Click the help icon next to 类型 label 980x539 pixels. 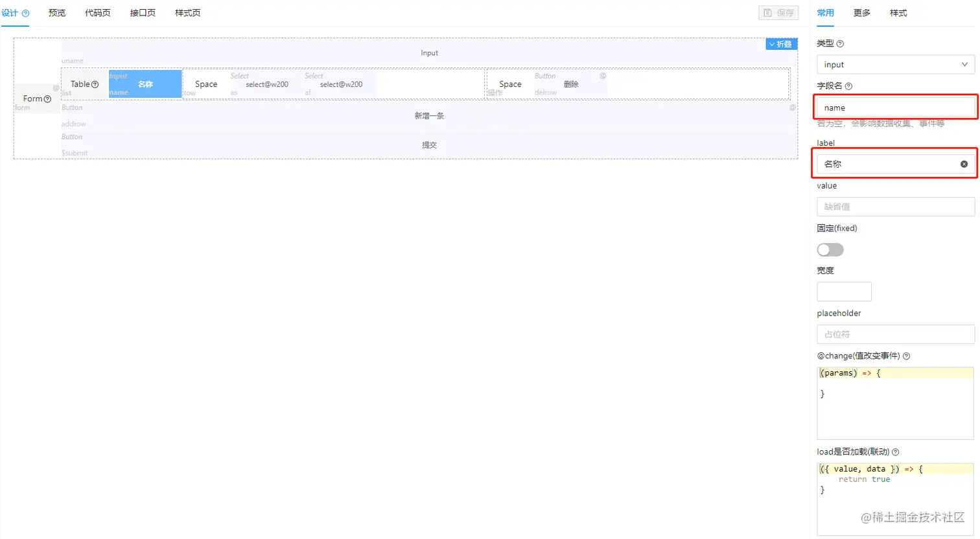click(839, 43)
